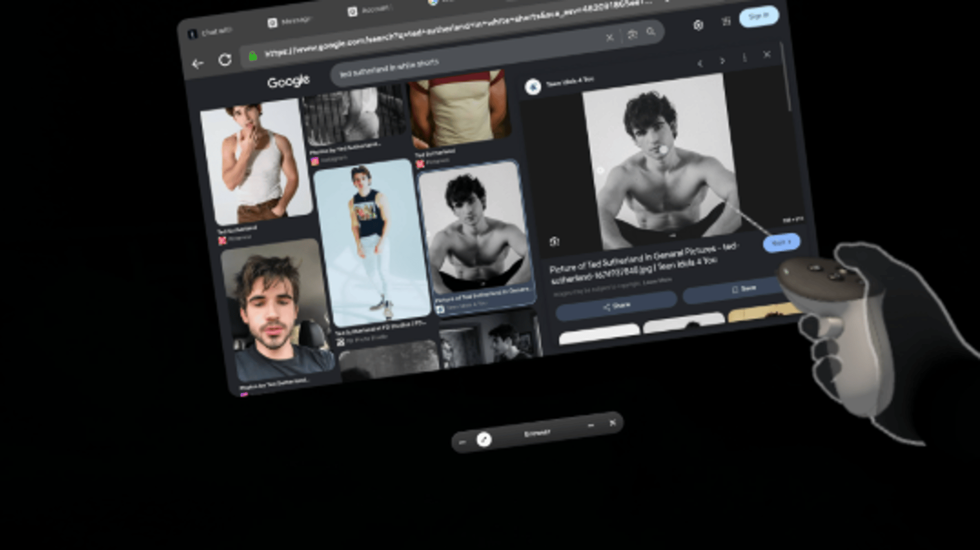
Task: Click the blue Visit button
Action: click(782, 243)
